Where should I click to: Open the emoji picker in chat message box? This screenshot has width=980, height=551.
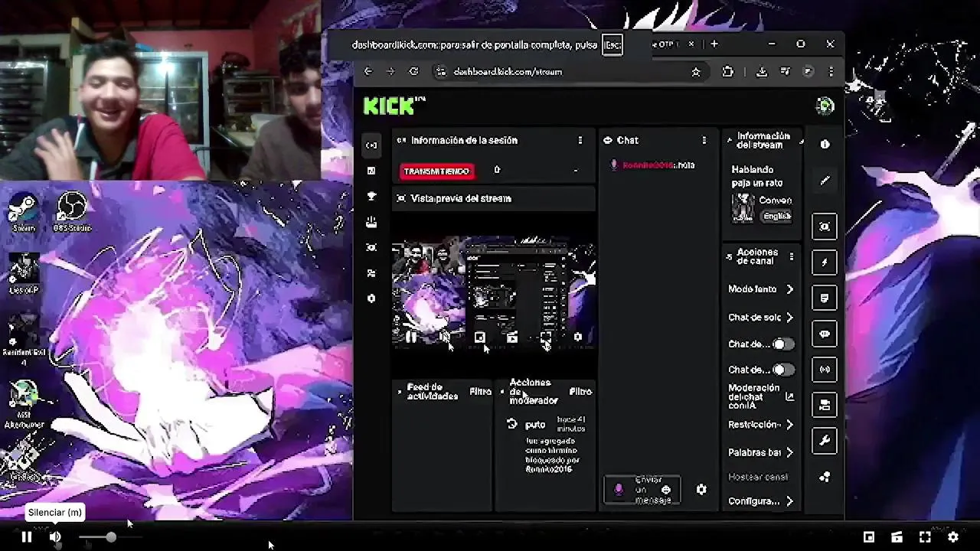665,490
